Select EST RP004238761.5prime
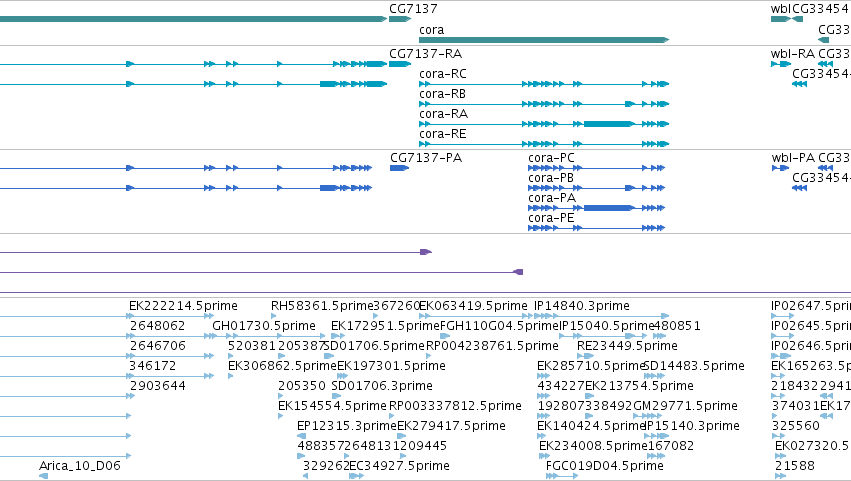This screenshot has height=481, width=851. [x=492, y=346]
